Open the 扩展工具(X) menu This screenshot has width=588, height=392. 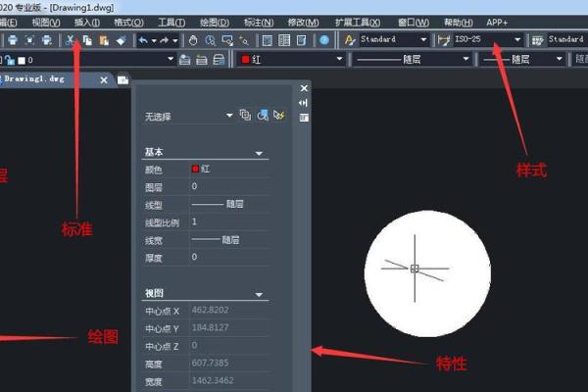tap(358, 23)
